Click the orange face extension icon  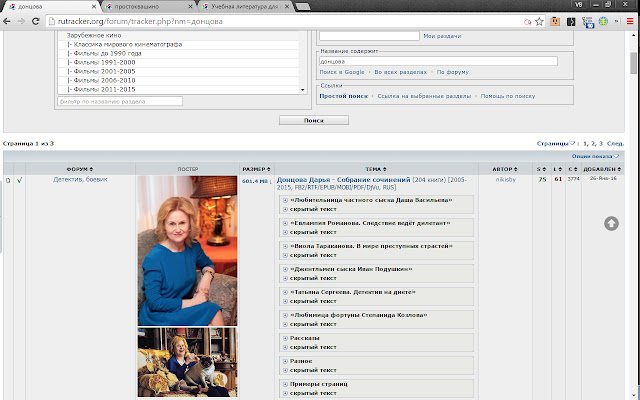[555, 22]
